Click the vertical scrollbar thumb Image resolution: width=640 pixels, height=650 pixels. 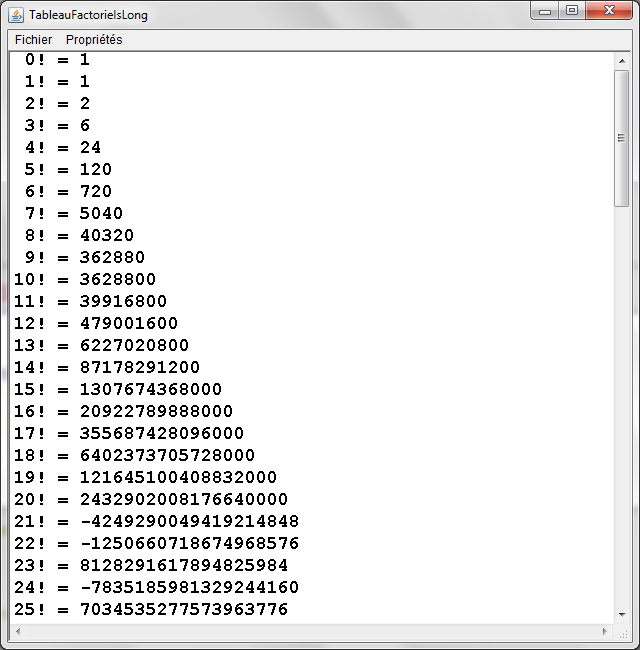622,137
